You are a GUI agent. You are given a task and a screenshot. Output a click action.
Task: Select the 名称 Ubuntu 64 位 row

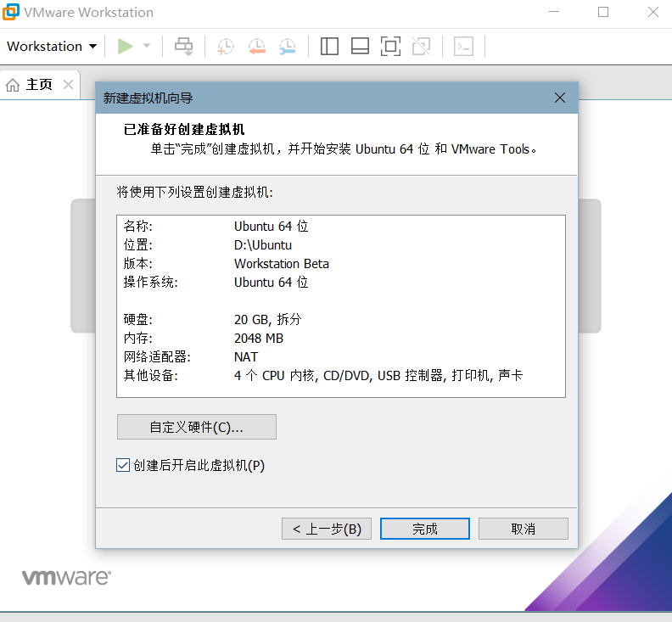[x=216, y=226]
